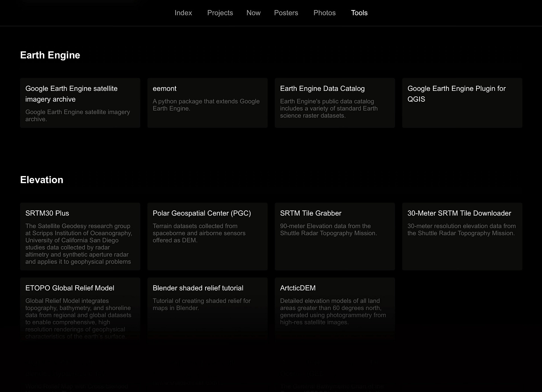Switch to the Posters page
The width and height of the screenshot is (542, 392).
point(286,13)
